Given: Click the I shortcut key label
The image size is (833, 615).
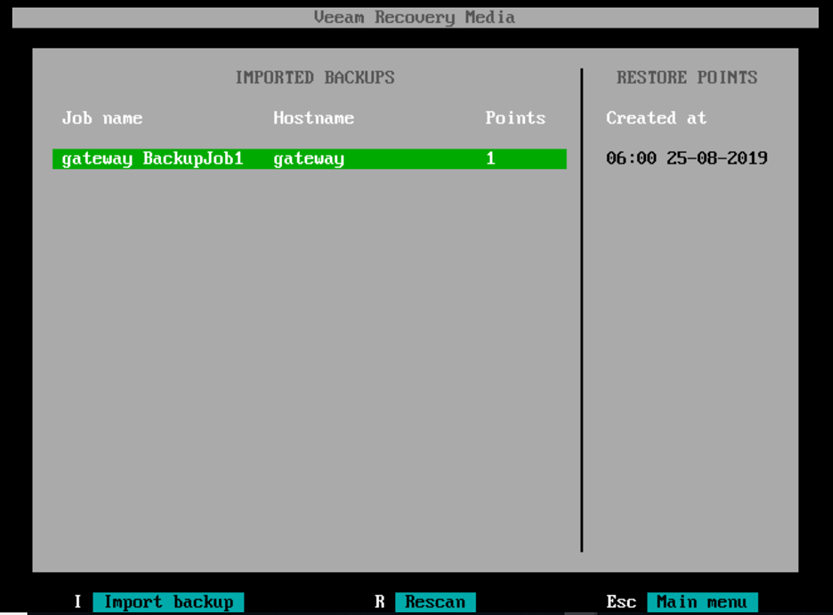Looking at the screenshot, I should pos(78,602).
